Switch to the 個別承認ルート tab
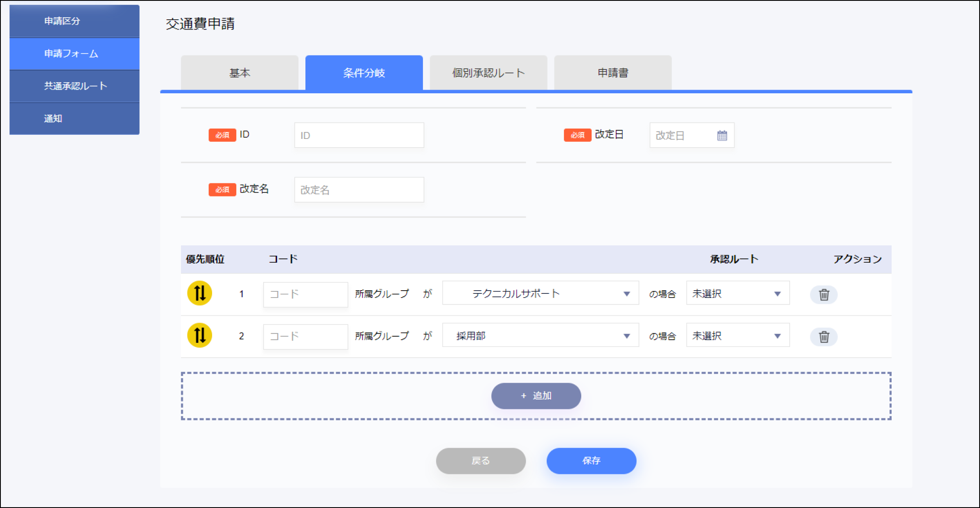This screenshot has width=980, height=508. pyautogui.click(x=488, y=73)
